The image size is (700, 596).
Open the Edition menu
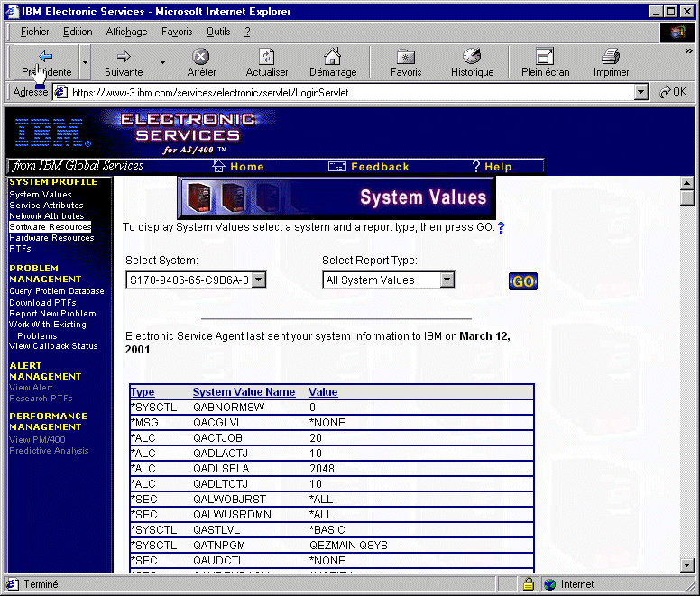78,32
